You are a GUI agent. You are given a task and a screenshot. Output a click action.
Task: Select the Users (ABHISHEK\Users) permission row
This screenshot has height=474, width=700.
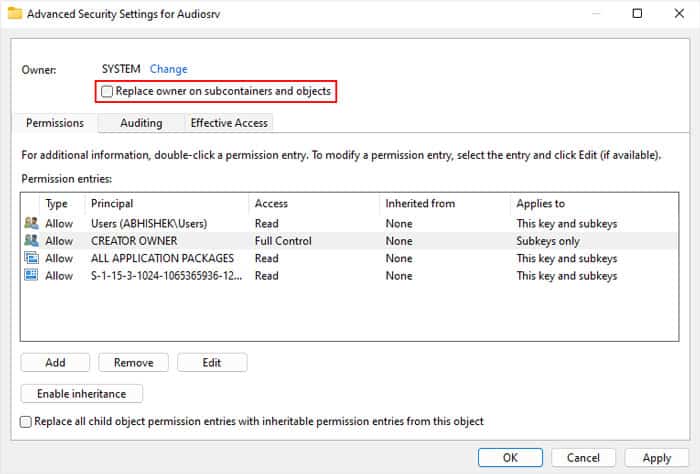[x=350, y=223]
